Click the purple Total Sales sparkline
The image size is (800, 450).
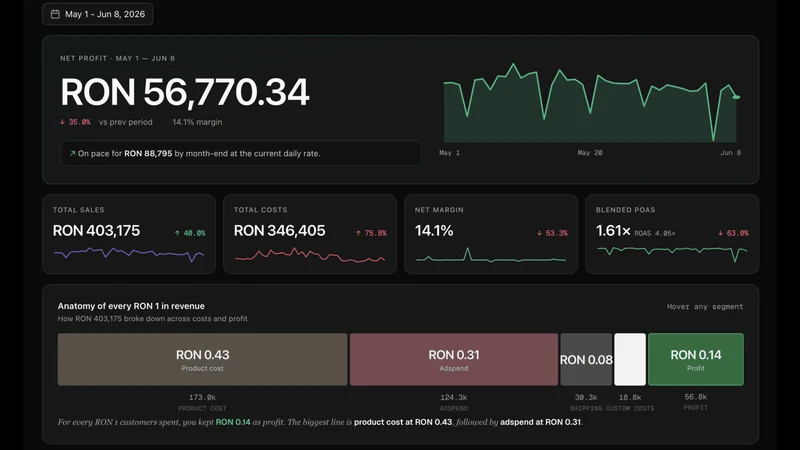[x=129, y=253]
